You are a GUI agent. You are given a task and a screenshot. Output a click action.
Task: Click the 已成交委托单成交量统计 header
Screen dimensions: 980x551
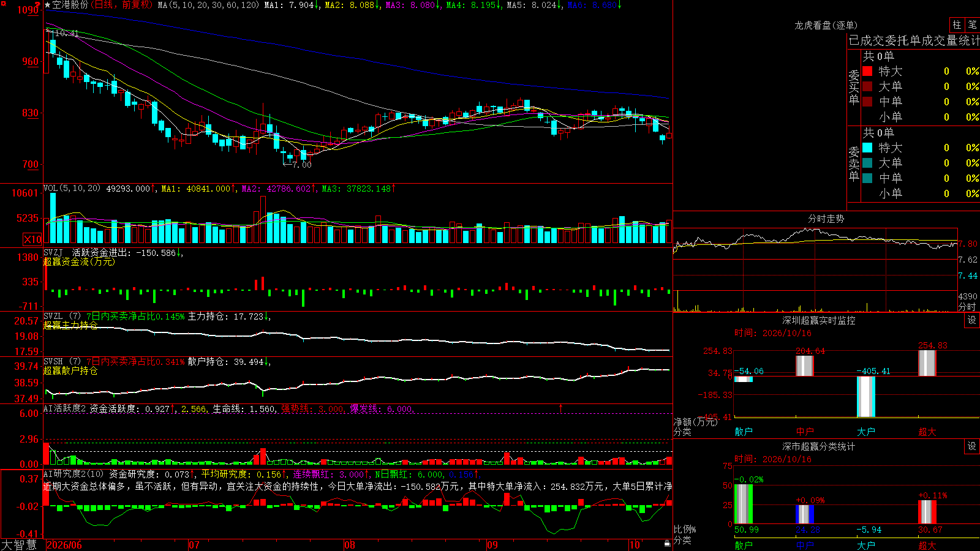pyautogui.click(x=914, y=40)
